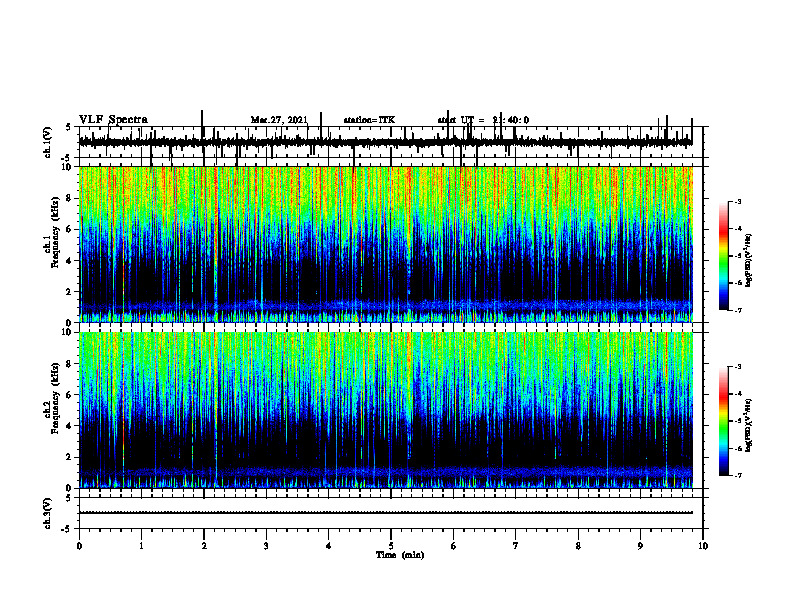Click the ch.1 "Frequency (kHz)" axis label
Image resolution: width=792 pixels, height=612 pixels.
[55, 231]
